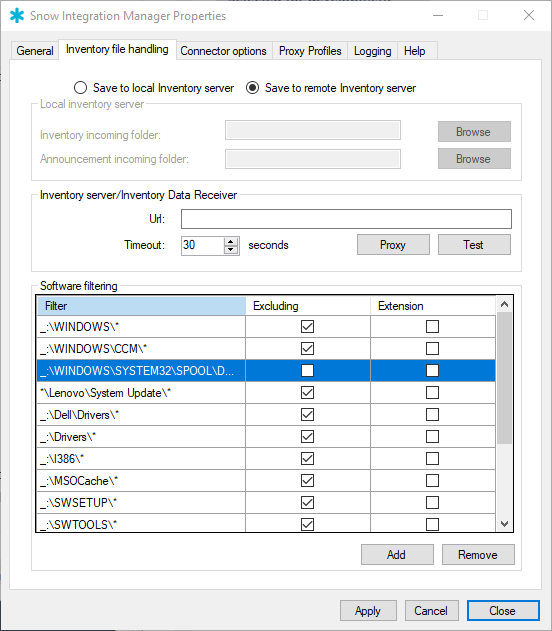This screenshot has height=631, width=552.
Task: Increase the Timeout with up arrow
Action: (x=231, y=241)
